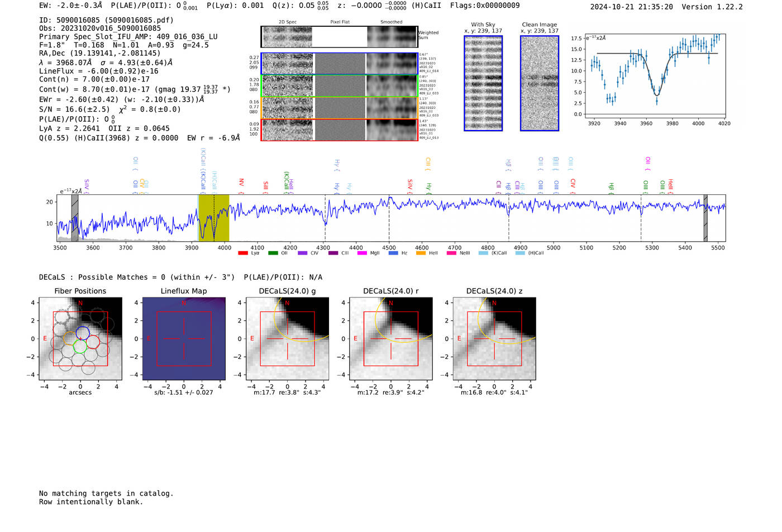Click the Row intentionally blank text
Viewport: 782px width, 532px height.
[x=91, y=502]
